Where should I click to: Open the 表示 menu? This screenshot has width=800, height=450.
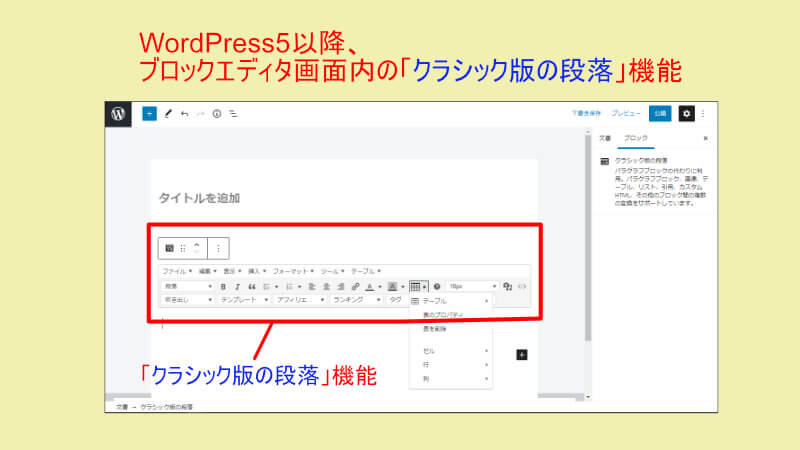233,271
